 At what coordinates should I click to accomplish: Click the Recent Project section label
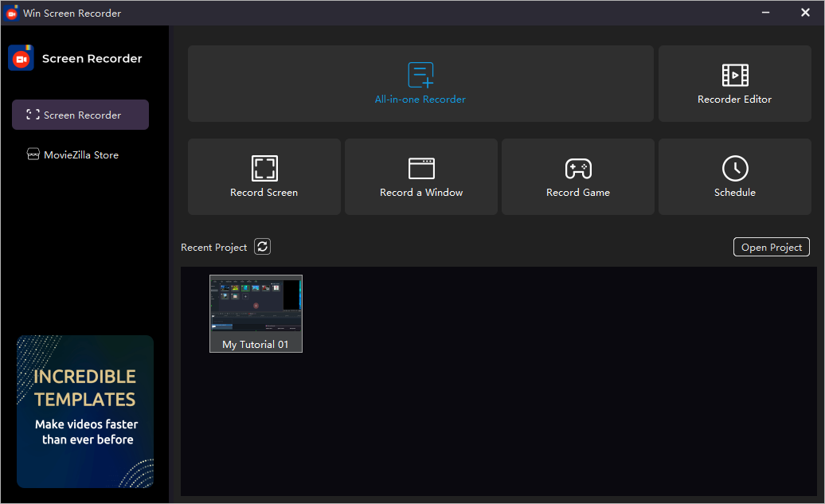click(x=213, y=247)
